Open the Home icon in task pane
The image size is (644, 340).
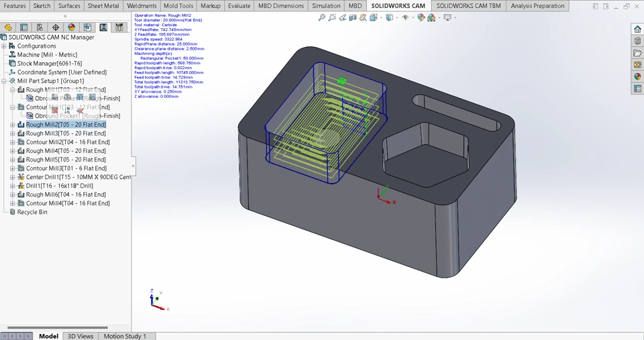[x=637, y=30]
